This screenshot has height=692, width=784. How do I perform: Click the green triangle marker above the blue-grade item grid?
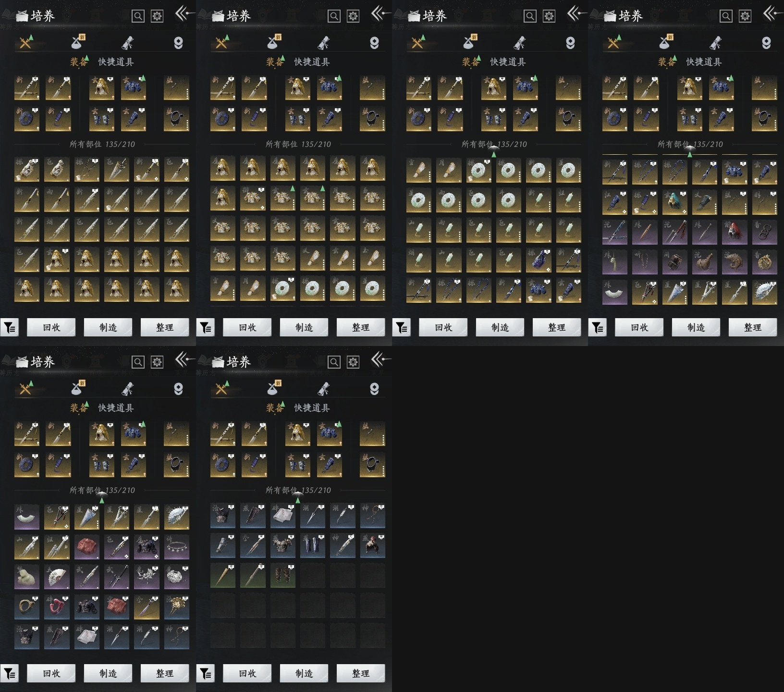298,500
